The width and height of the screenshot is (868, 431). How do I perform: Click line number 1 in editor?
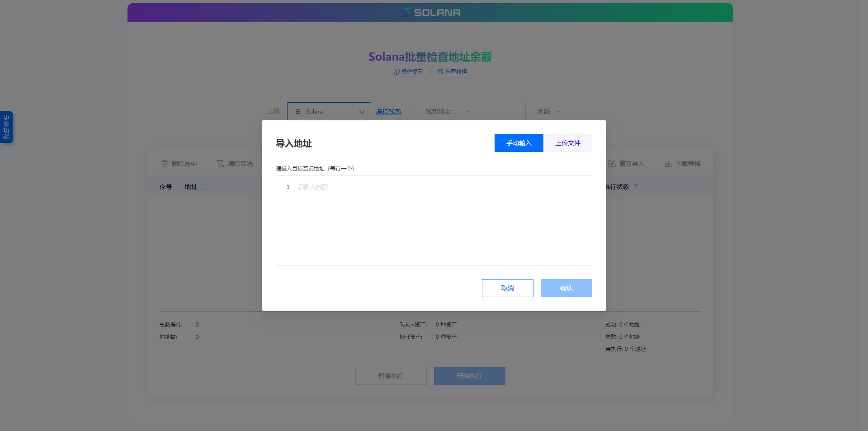click(x=288, y=187)
